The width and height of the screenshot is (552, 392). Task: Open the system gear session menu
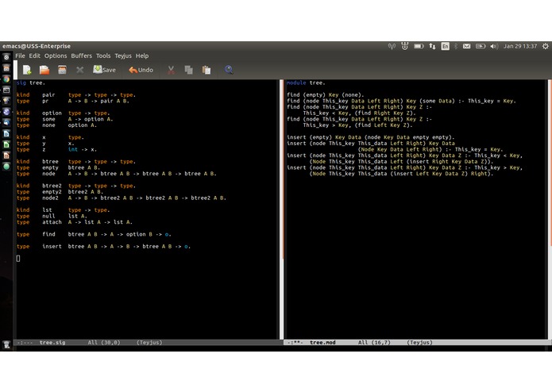pos(546,46)
